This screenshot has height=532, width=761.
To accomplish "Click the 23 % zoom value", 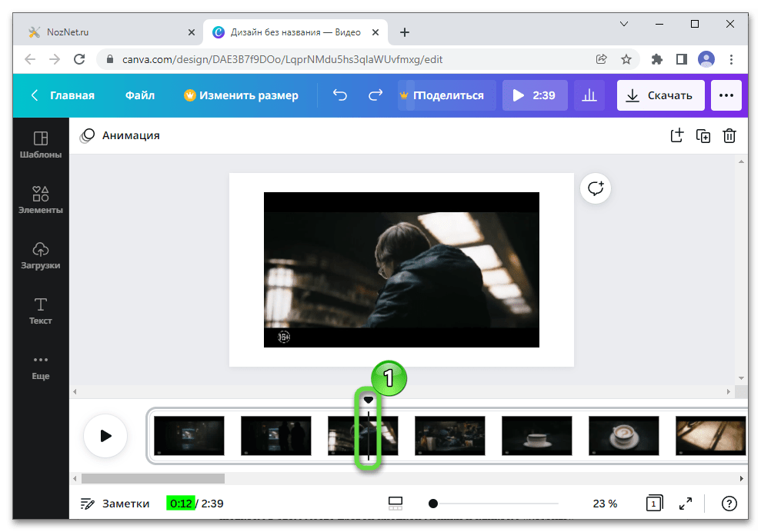I will pyautogui.click(x=605, y=504).
